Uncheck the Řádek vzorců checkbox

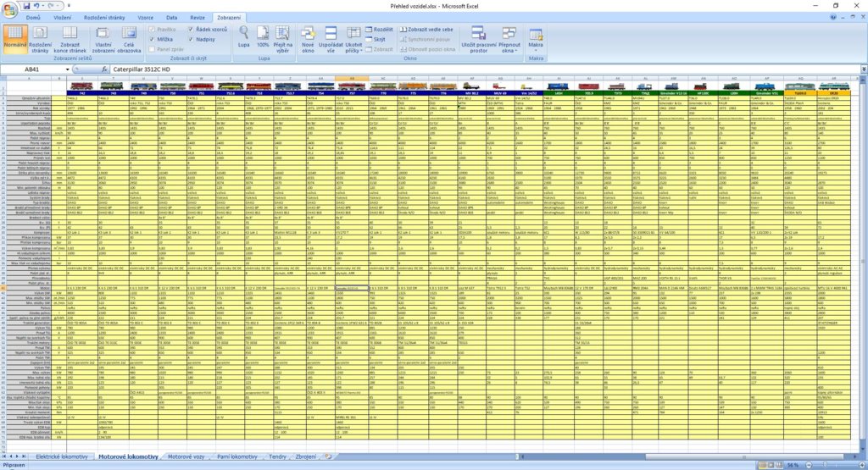[191, 29]
